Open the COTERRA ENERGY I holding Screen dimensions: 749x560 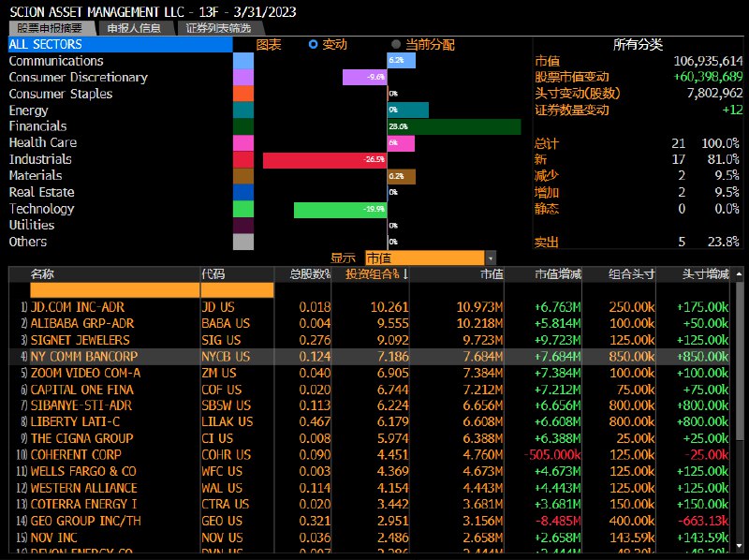[83, 504]
